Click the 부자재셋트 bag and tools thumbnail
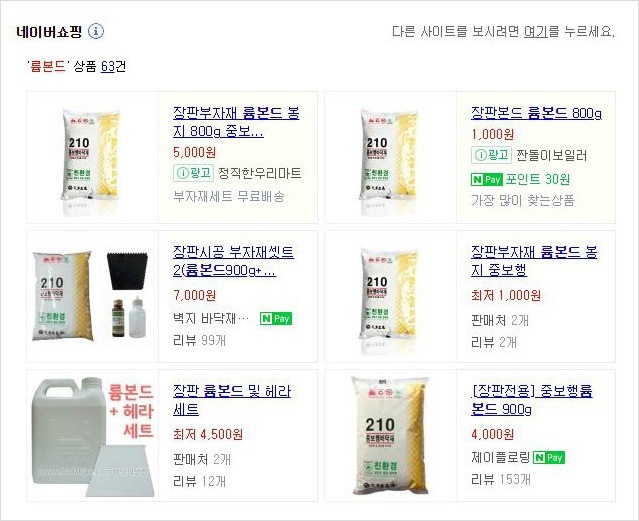The width and height of the screenshot is (639, 521). click(x=93, y=296)
